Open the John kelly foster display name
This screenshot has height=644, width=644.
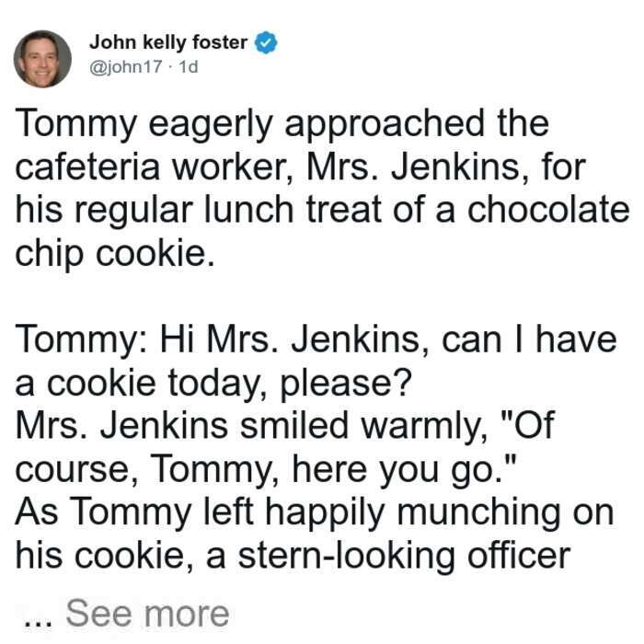click(168, 42)
